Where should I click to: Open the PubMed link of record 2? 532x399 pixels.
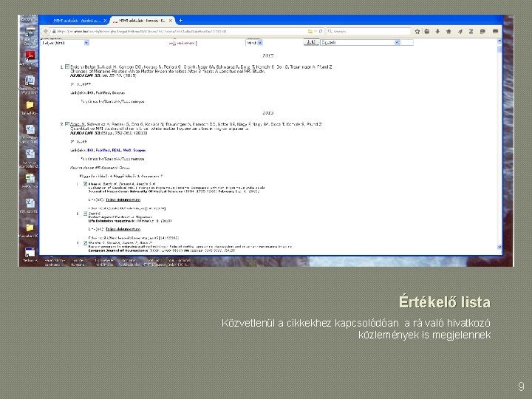coord(103,150)
